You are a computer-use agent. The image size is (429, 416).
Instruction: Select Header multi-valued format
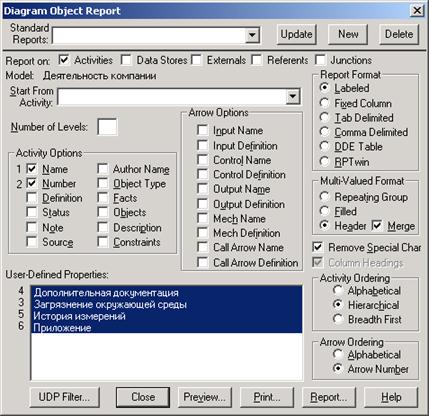coord(324,226)
